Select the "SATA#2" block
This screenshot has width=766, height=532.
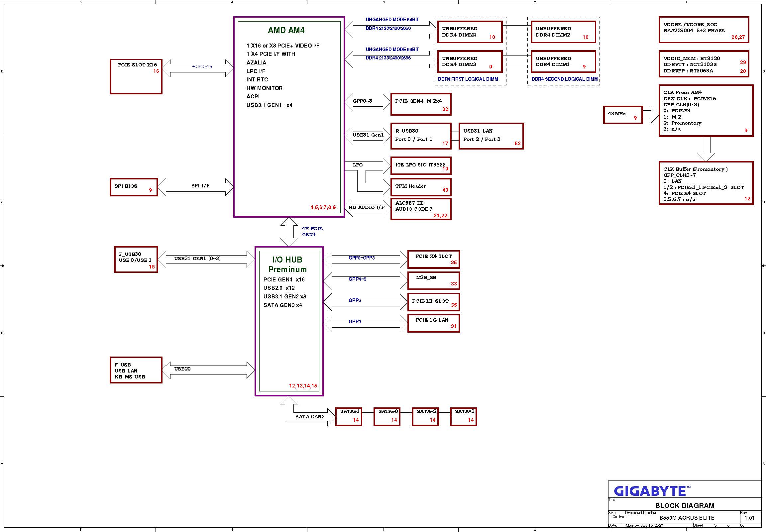[425, 417]
